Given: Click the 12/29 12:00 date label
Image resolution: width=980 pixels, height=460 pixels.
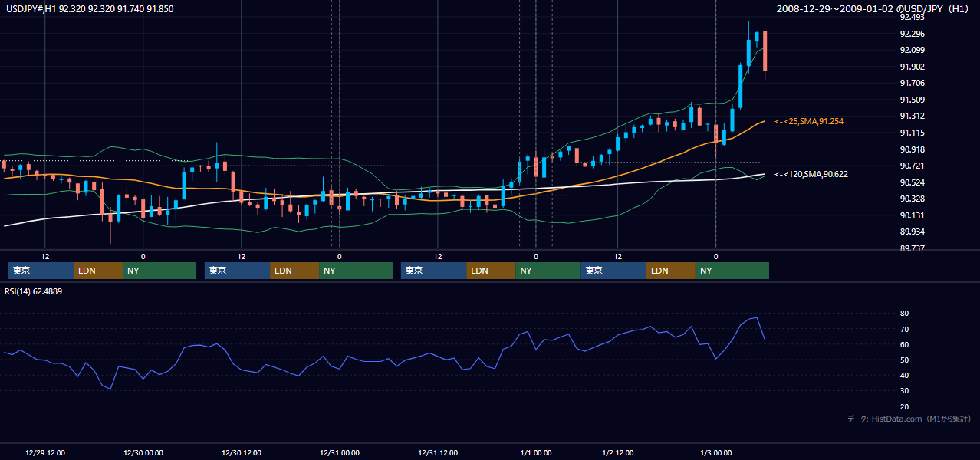Looking at the screenshot, I should 45,452.
